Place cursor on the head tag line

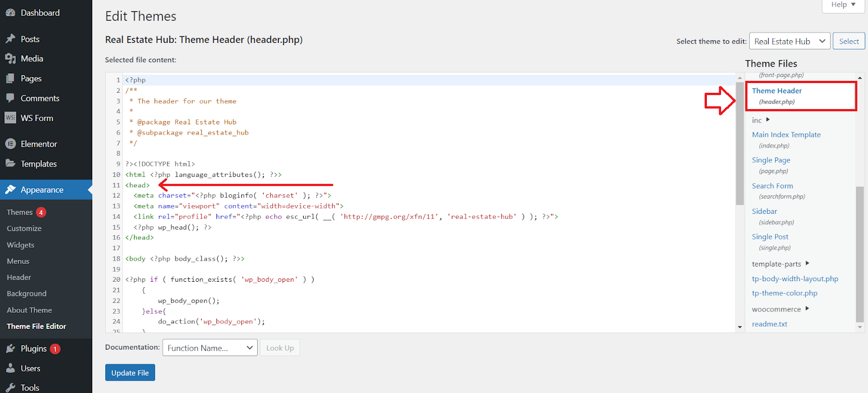[x=138, y=185]
